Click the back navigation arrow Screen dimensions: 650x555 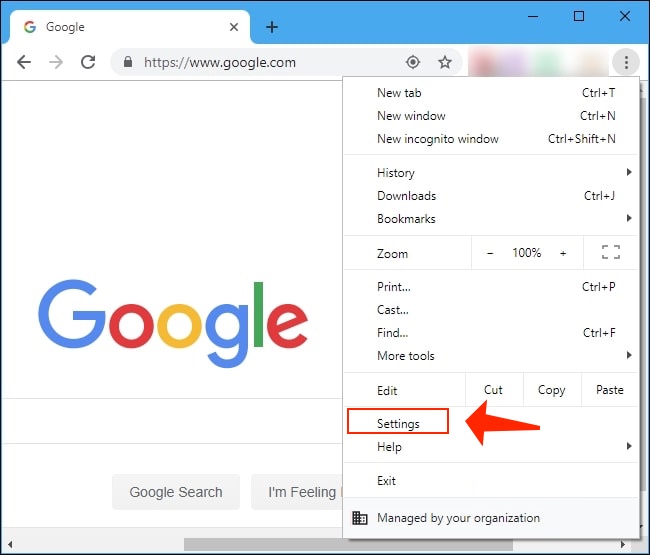(24, 62)
